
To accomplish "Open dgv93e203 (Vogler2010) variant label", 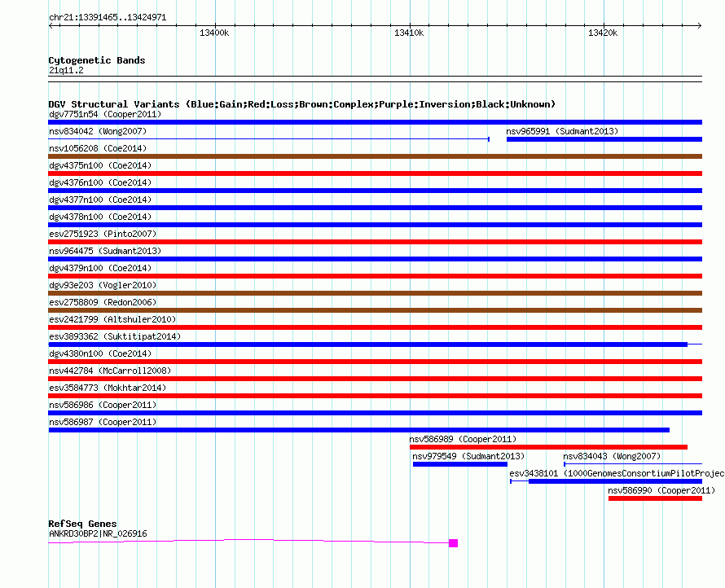I will point(103,285).
